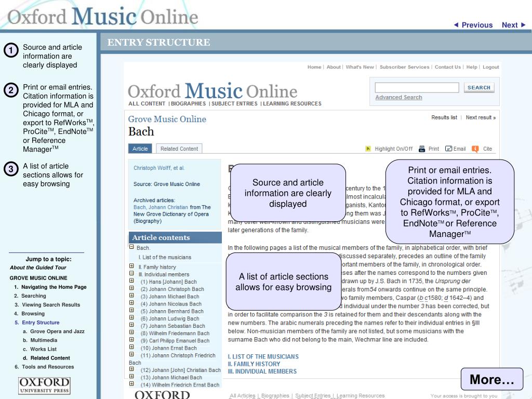Viewport: 532px width, 399px height.
Task: Open the Christoph Wolff, et al. author link
Action: pos(159,168)
